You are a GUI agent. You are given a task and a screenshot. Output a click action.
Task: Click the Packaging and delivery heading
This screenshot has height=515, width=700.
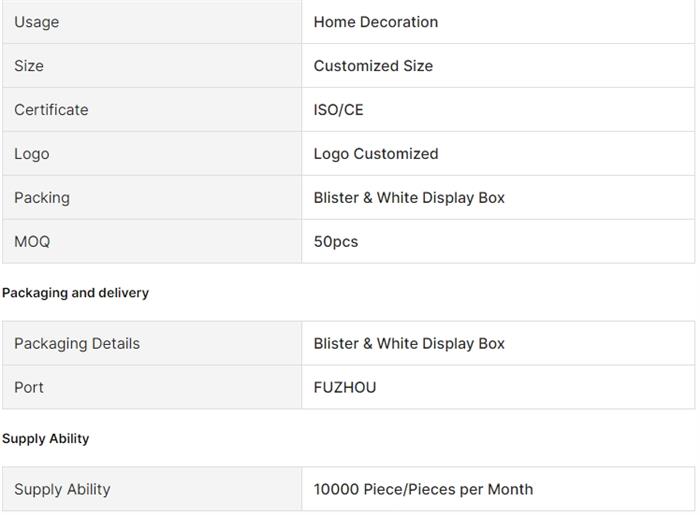click(x=75, y=293)
